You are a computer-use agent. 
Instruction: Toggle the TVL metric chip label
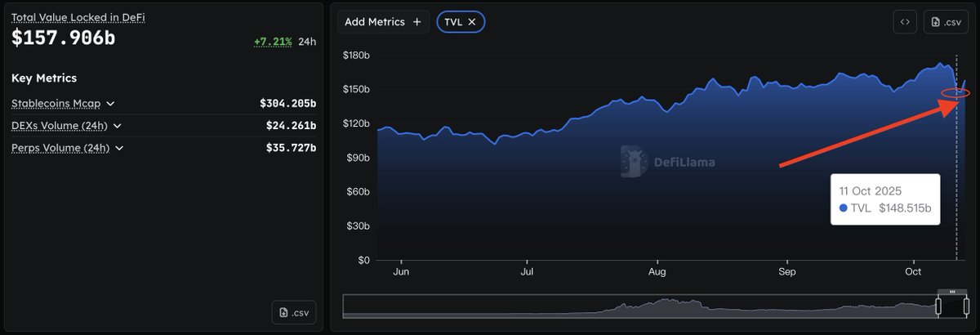click(x=454, y=22)
